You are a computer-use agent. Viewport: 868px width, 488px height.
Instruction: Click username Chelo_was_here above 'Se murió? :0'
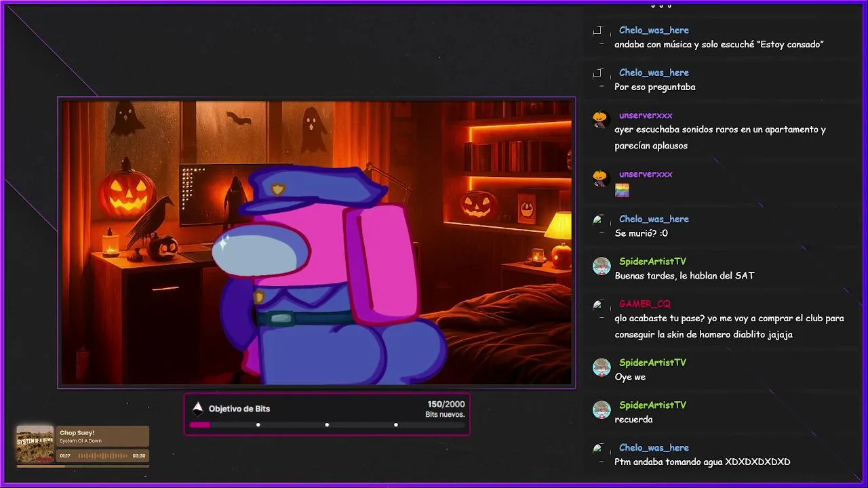tap(654, 219)
